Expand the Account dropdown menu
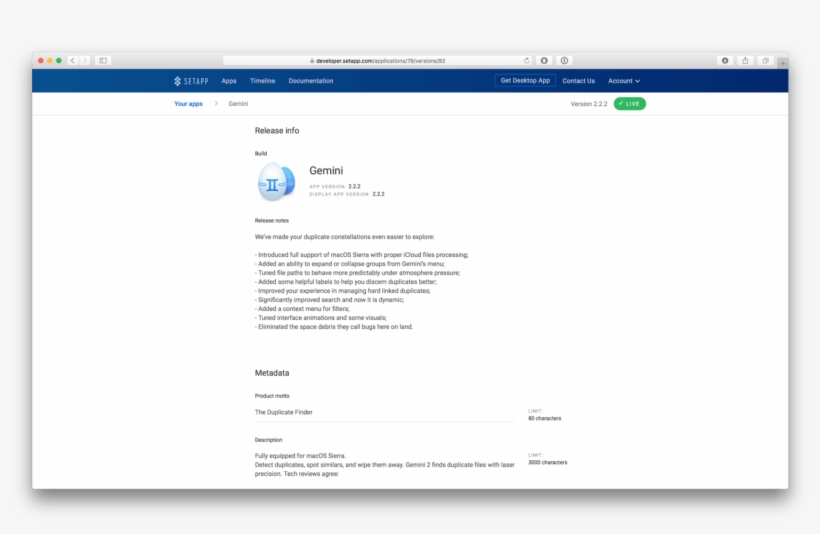Viewport: 820px width, 534px height. click(x=624, y=81)
